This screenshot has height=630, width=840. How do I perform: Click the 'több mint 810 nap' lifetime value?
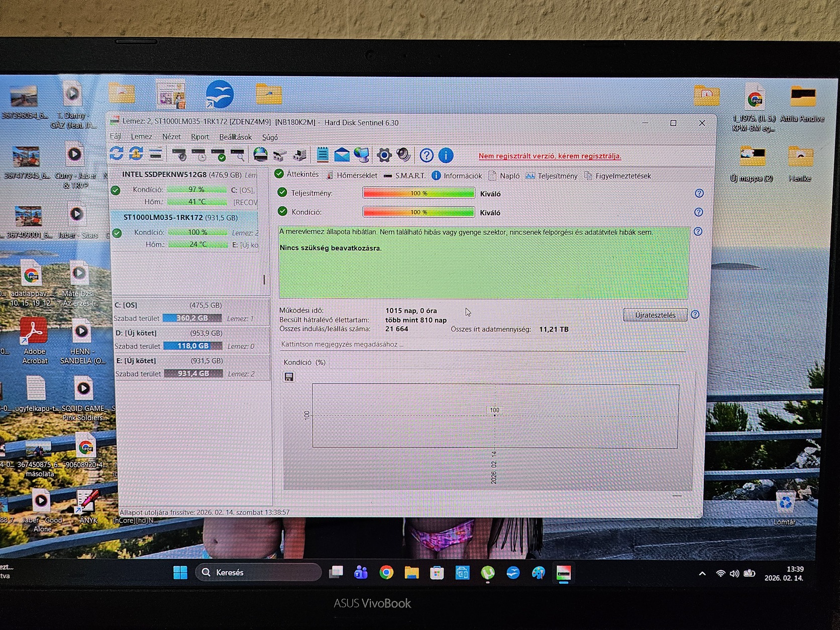click(416, 320)
